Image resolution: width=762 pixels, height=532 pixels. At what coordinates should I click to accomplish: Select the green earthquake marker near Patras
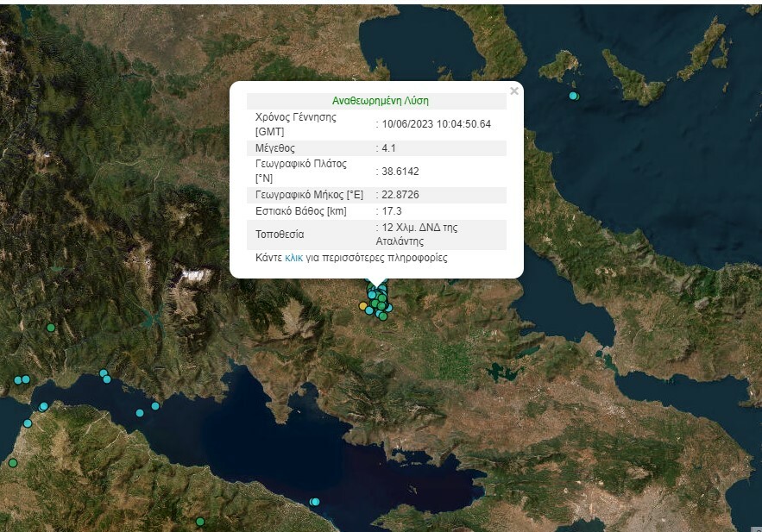click(13, 462)
